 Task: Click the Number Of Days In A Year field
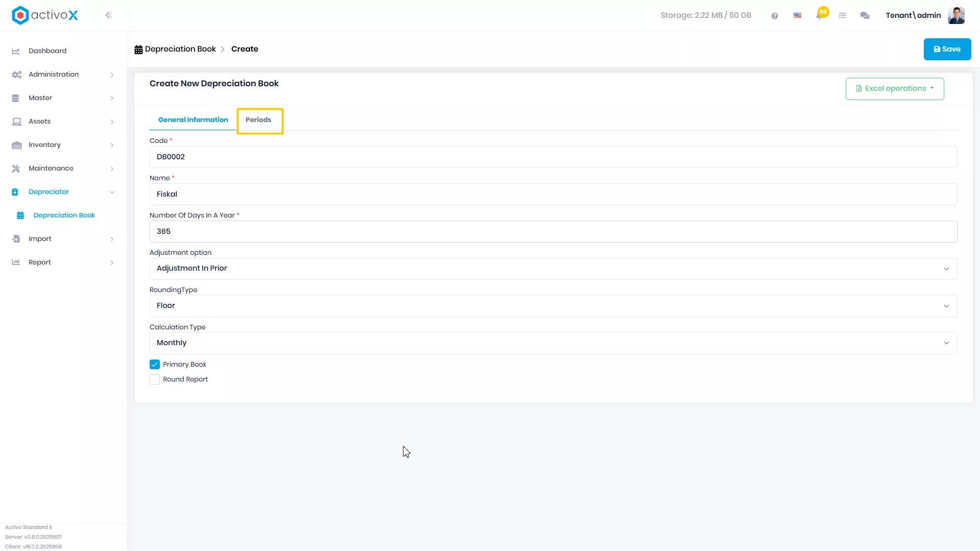click(553, 232)
